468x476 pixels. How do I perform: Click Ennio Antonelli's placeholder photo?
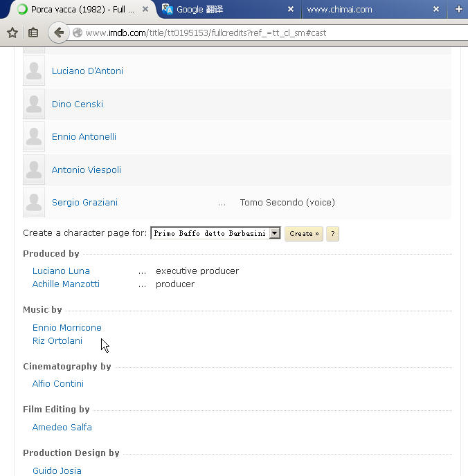click(x=34, y=136)
